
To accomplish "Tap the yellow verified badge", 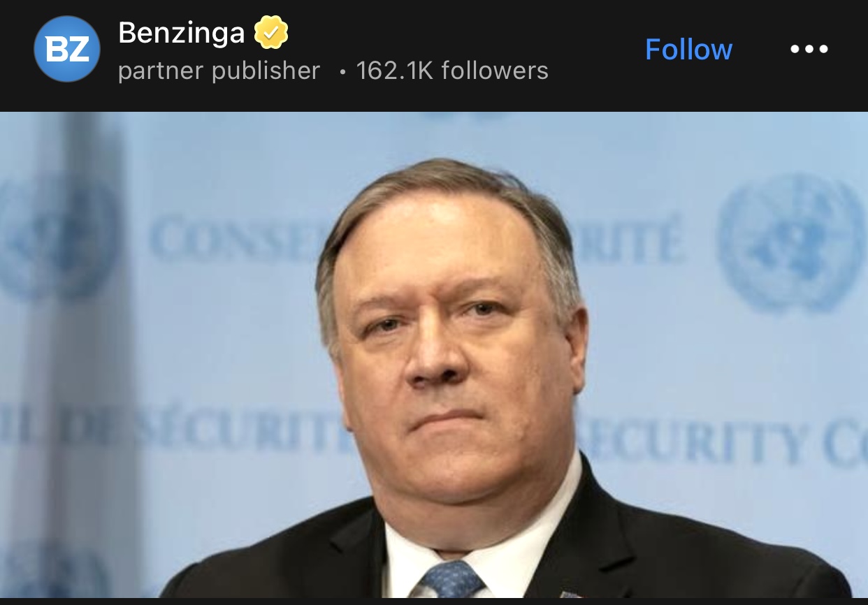I will pyautogui.click(x=271, y=33).
